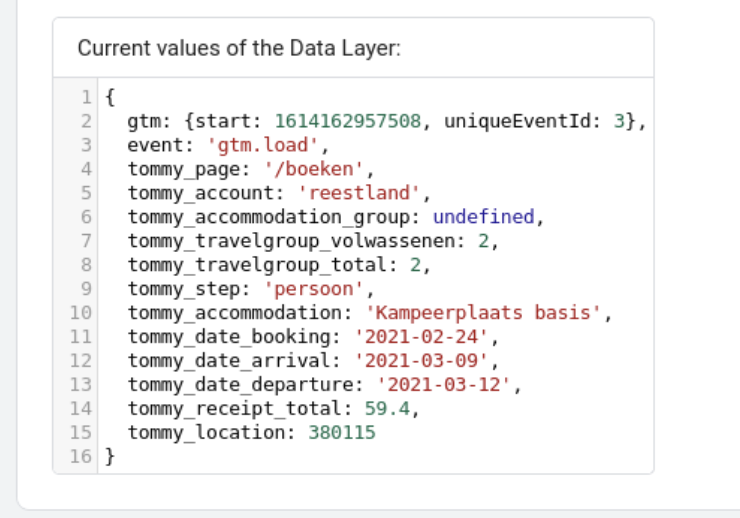Click the tommy_accommodation_group key name
Viewport: 740px width, 518px height.
(x=268, y=217)
